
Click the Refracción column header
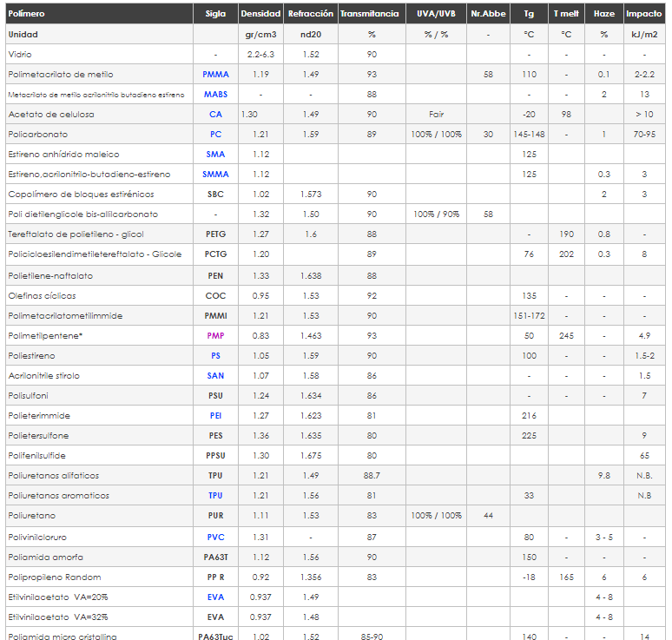coord(311,14)
